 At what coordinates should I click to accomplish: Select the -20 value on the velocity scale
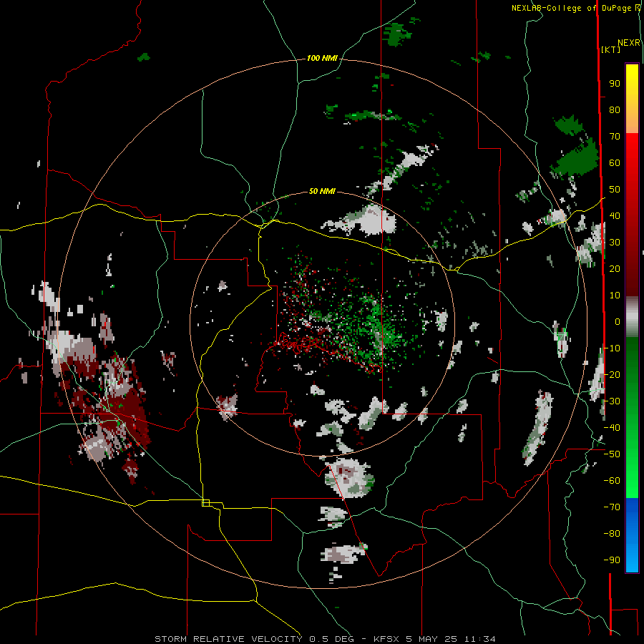(612, 374)
